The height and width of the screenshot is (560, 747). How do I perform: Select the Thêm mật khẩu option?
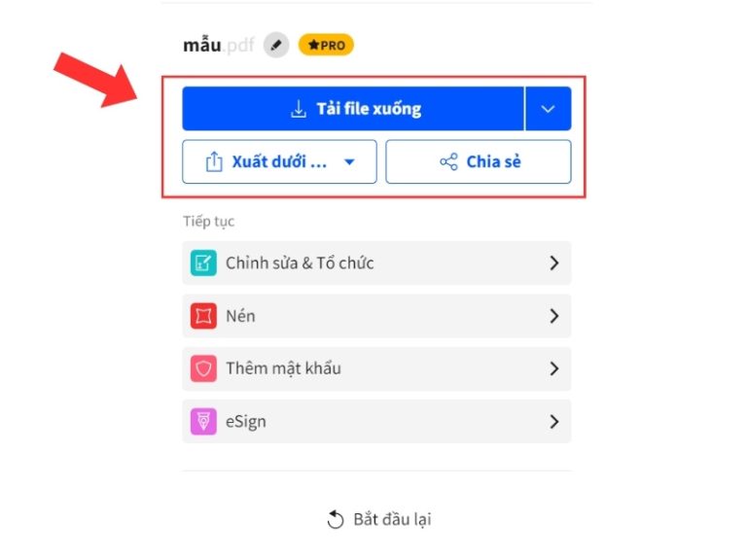tap(376, 369)
